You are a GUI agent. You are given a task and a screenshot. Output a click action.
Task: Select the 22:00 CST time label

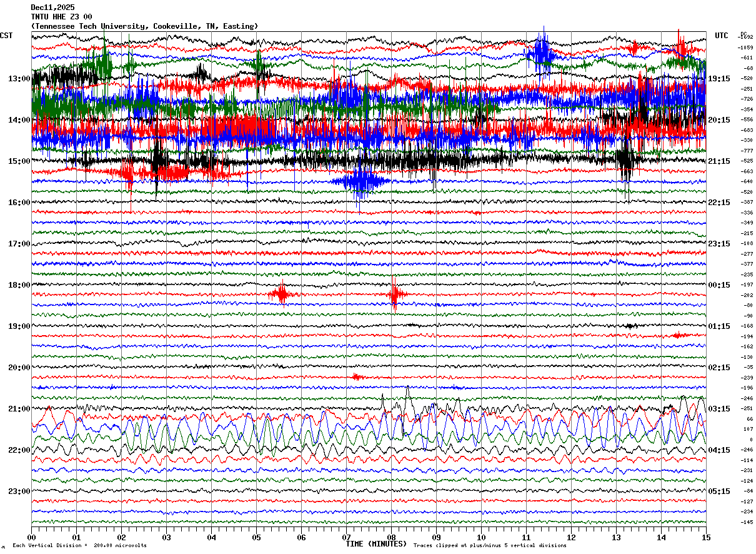click(19, 450)
